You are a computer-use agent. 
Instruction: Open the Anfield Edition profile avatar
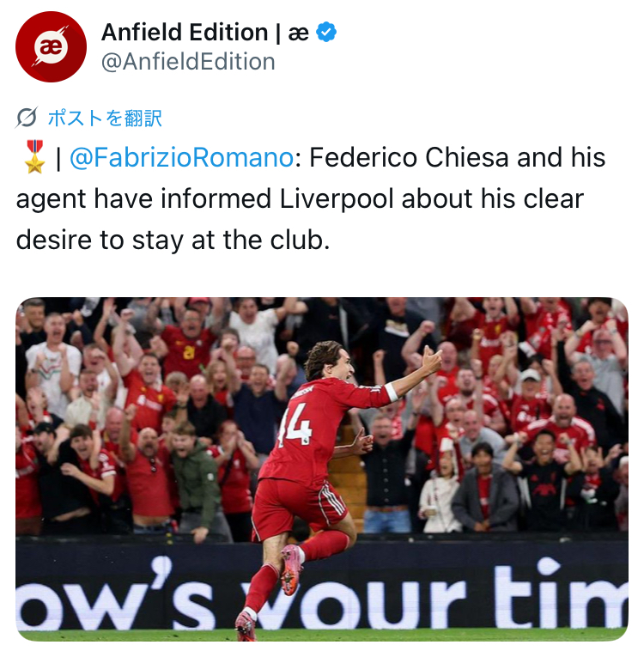tap(51, 46)
